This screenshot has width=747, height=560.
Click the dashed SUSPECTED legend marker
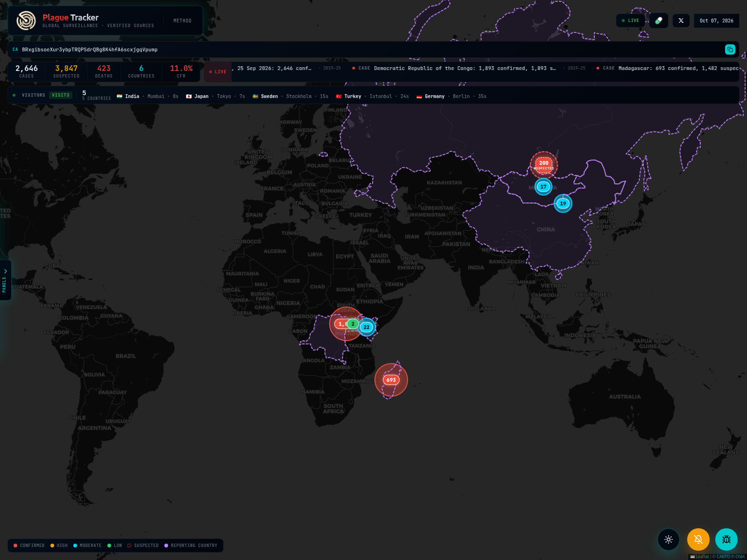point(129,546)
